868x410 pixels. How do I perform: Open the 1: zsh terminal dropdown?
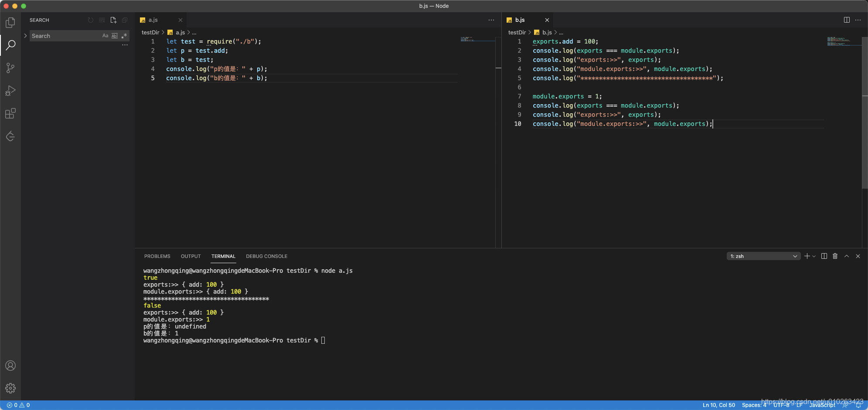coord(763,256)
